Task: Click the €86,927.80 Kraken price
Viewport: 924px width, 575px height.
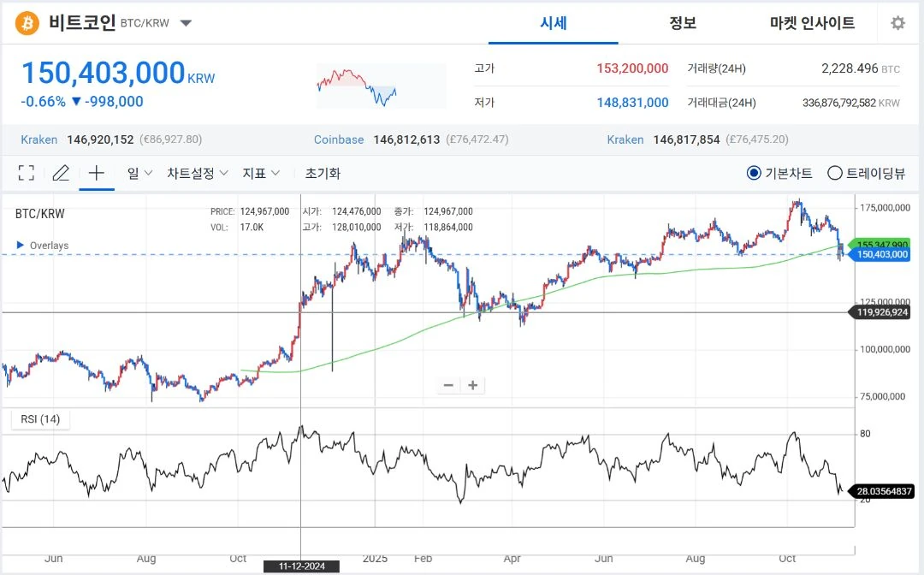Action: 171,139
